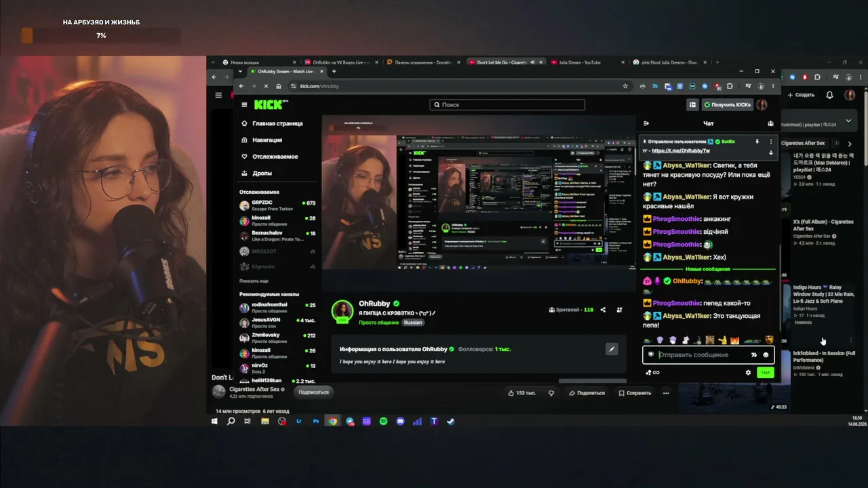Screen dimensions: 868x488
Task: Open pinned message three-dot options
Action: tap(770, 142)
